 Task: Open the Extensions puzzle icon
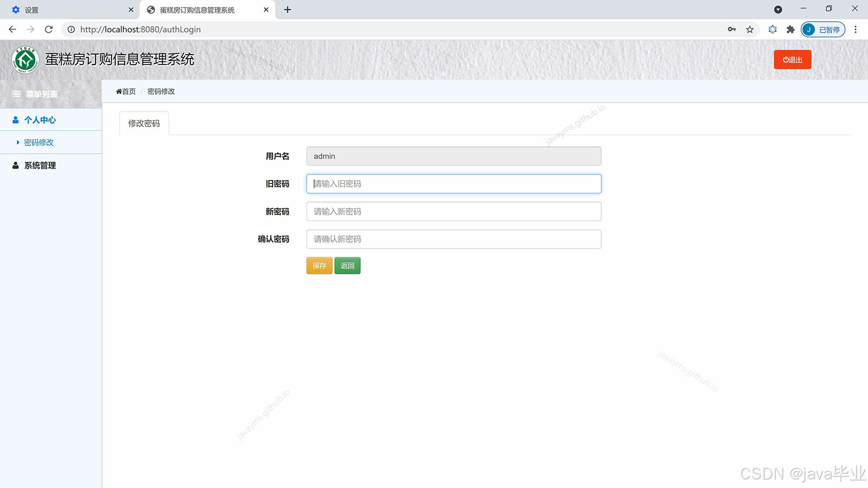(x=790, y=29)
